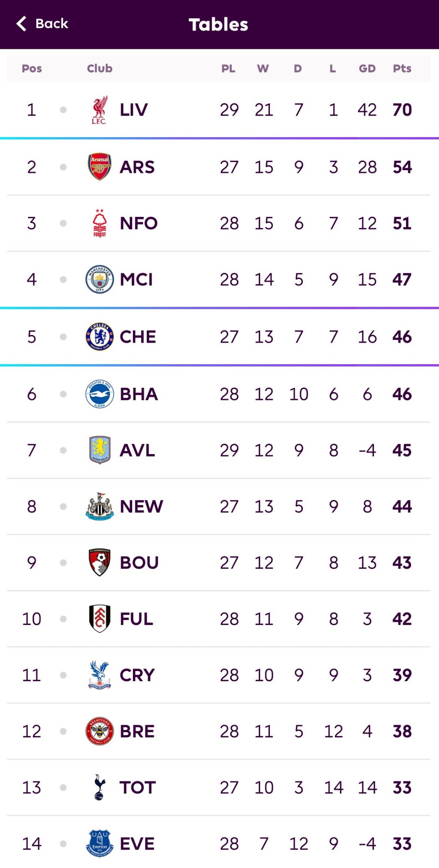This screenshot has height=868, width=439.
Task: Tap the Arsenal badge icon
Action: pos(100,167)
